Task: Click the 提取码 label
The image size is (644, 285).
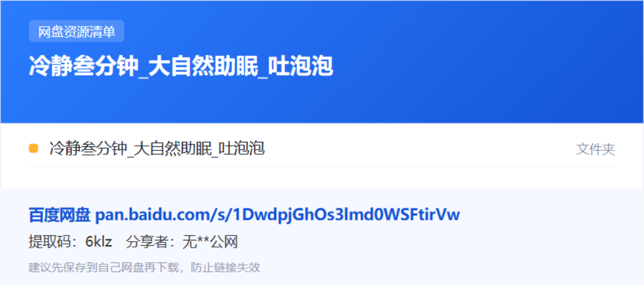Action: click(x=48, y=242)
